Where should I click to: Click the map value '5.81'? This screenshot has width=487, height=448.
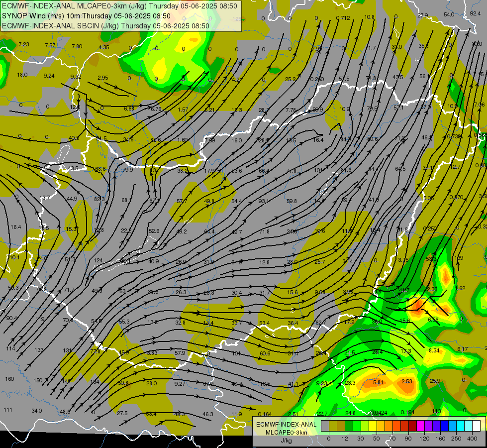(x=378, y=382)
